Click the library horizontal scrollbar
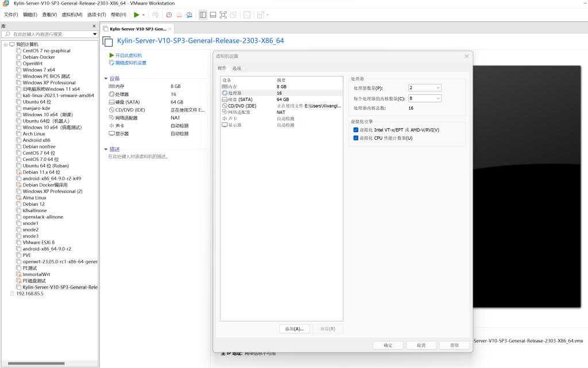Viewport: 588px width, 368px height. (36, 363)
